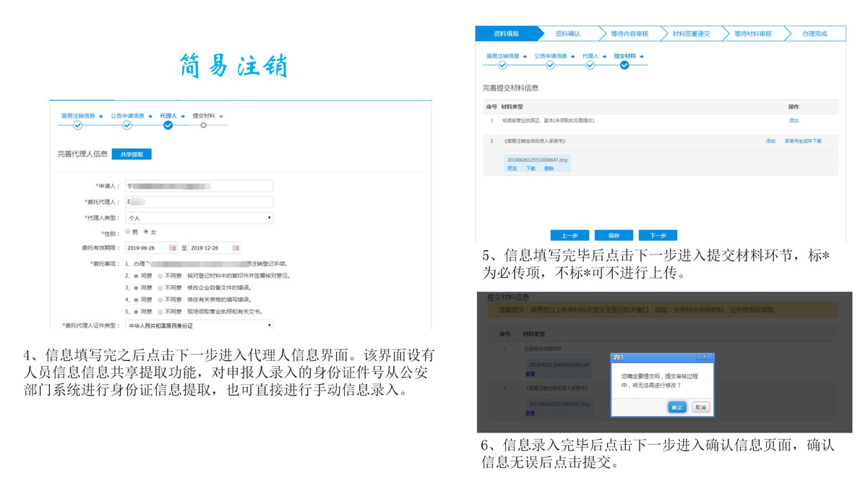Click the active 代理人 step circle icon
The image size is (868, 489).
tap(168, 125)
